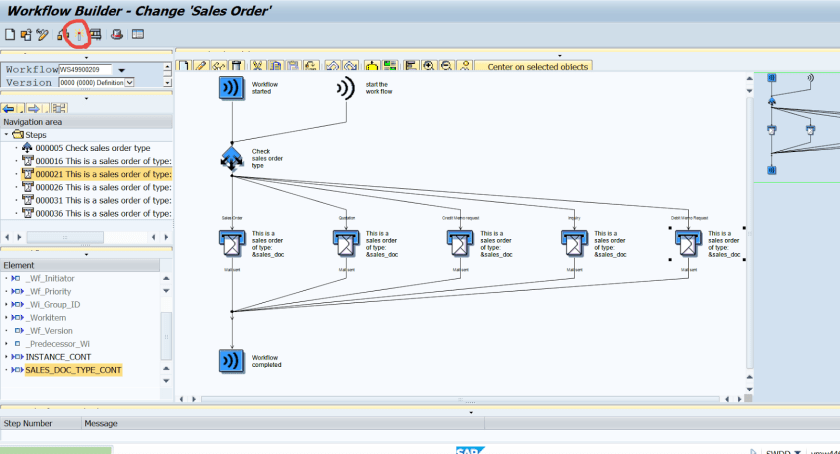The width and height of the screenshot is (840, 454).
Task: Click the tree layout icon beside the navigation arrows
Action: pyautogui.click(x=59, y=109)
